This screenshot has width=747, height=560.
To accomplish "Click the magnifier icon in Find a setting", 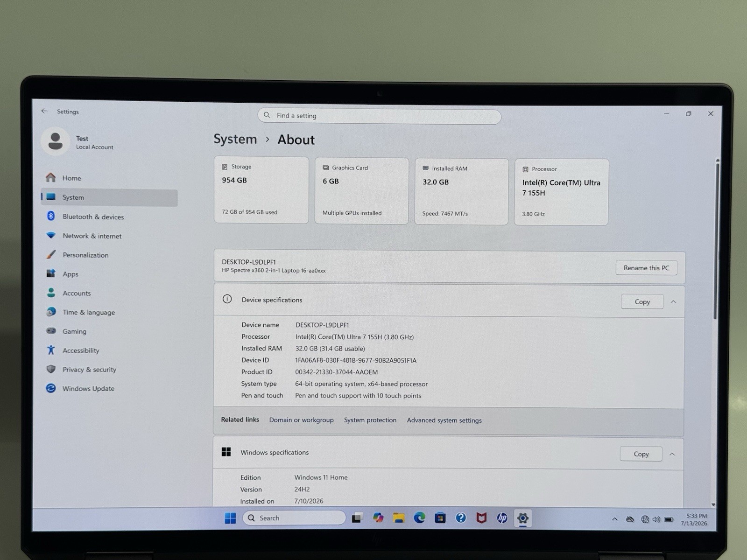I will [267, 115].
